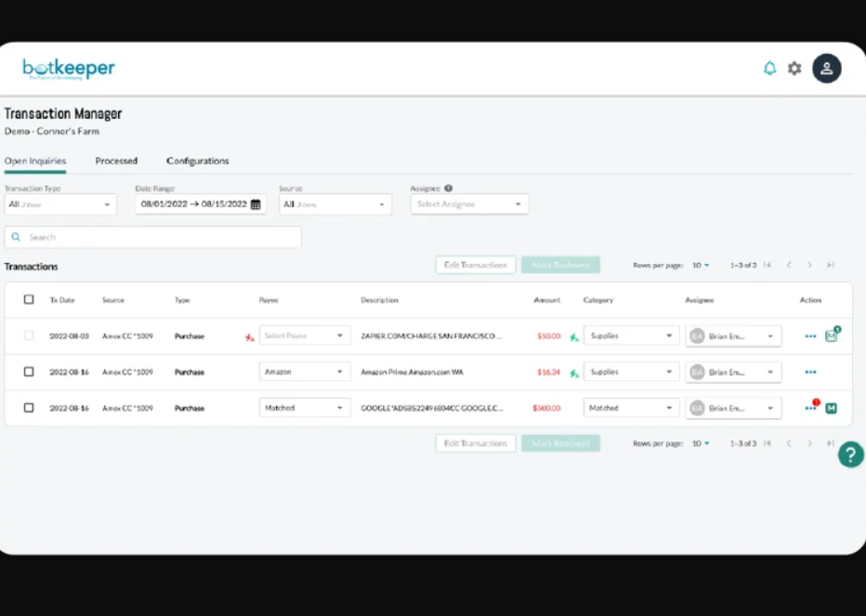Open assignee dropdown on Google row
This screenshot has height=616, width=866.
[733, 408]
